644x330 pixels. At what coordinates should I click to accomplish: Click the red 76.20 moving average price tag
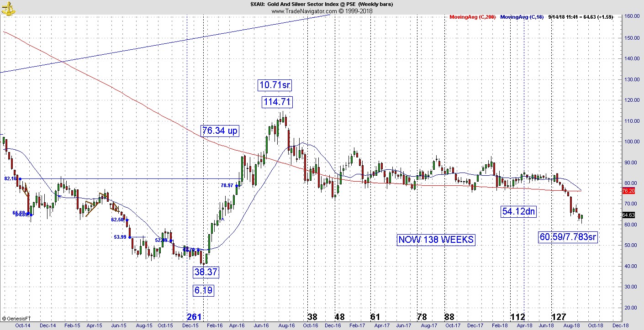pyautogui.click(x=628, y=191)
